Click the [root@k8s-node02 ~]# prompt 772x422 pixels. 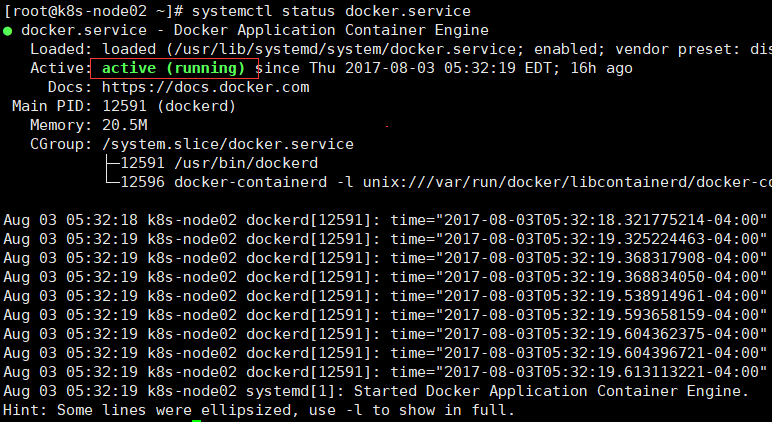pyautogui.click(x=93, y=11)
